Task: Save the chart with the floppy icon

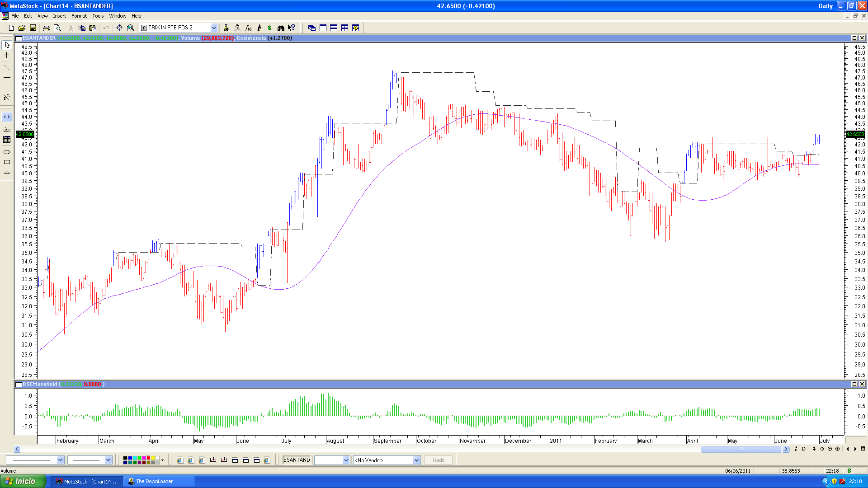Action: [33, 28]
